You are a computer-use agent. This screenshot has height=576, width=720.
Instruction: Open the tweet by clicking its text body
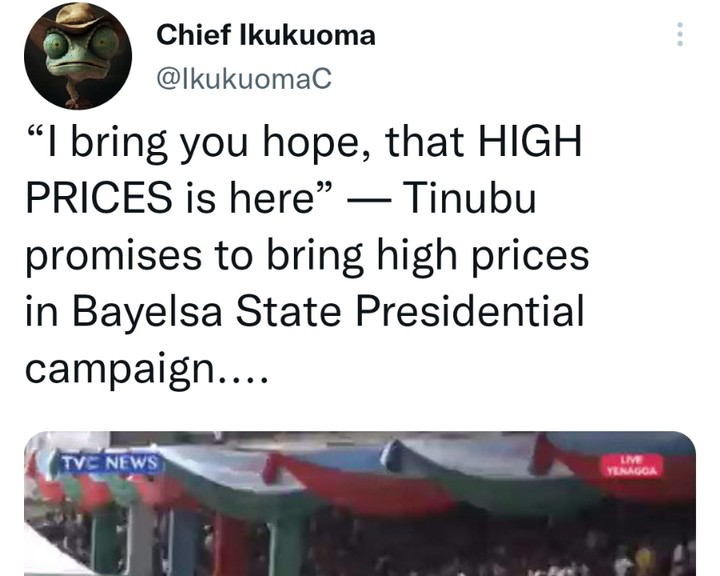(x=307, y=255)
